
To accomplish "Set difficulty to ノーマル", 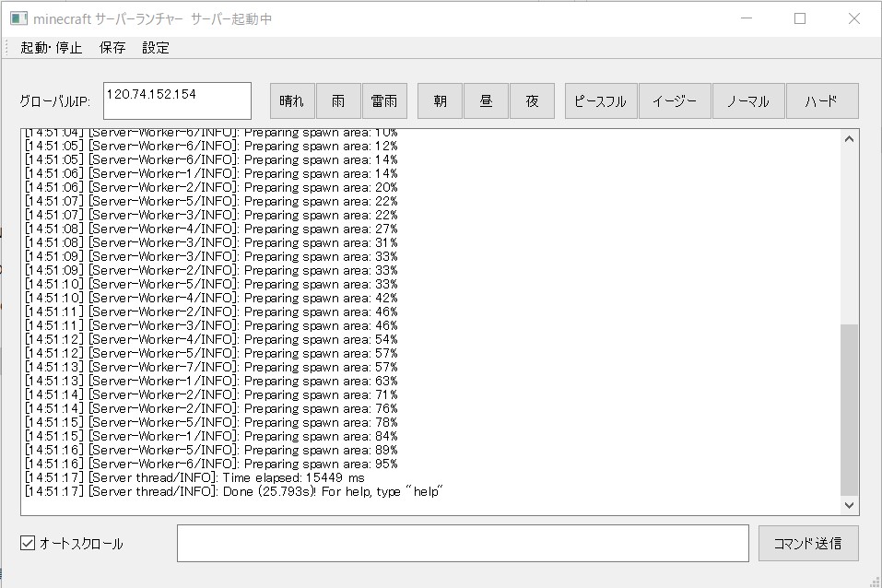I will [x=747, y=101].
